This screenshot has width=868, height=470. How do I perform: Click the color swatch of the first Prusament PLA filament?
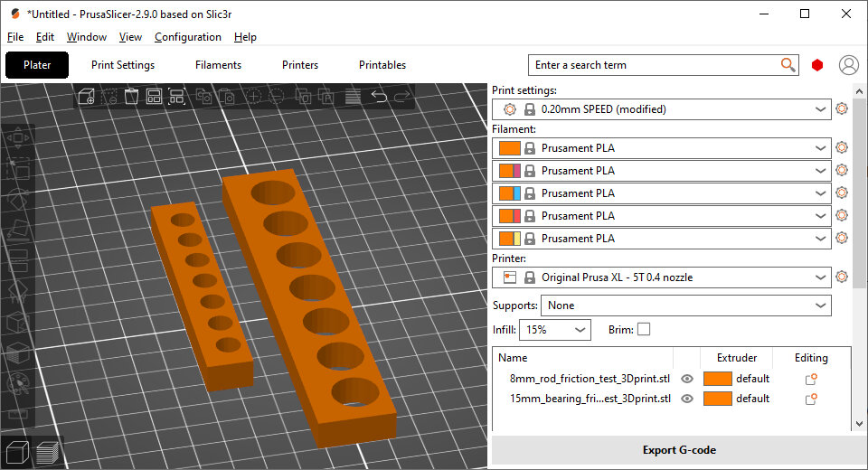tap(509, 148)
